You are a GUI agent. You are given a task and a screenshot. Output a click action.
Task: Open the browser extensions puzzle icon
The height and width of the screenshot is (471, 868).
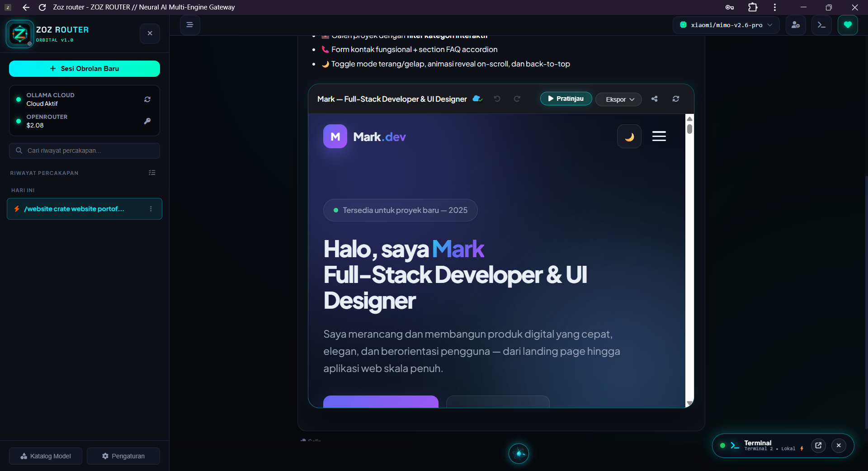pos(753,7)
